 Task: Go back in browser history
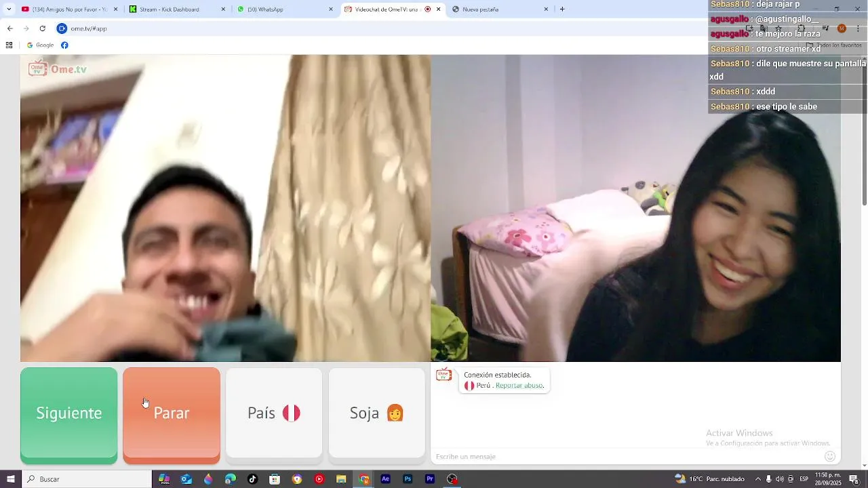pos(9,28)
